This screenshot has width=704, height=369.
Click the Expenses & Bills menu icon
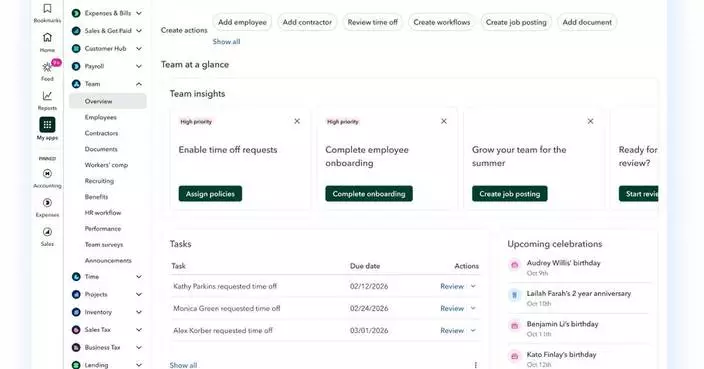(x=76, y=13)
